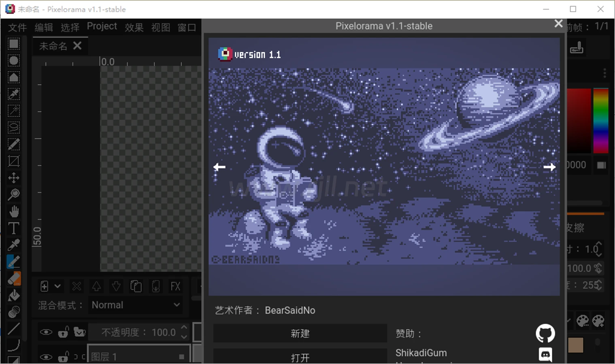Click the 新建 button in splash dialog
The height and width of the screenshot is (364, 615).
300,333
